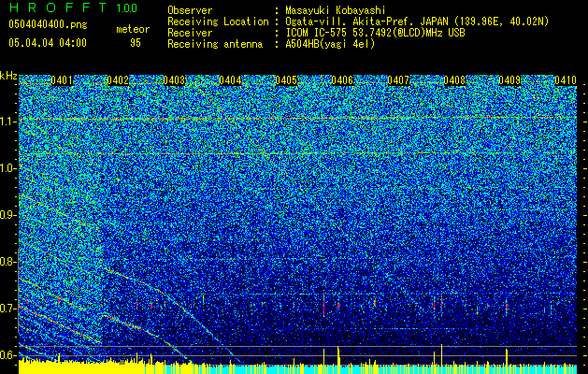Screen dimensions: 588x374
Task: Click the 0410 time marker
Action: click(x=566, y=80)
